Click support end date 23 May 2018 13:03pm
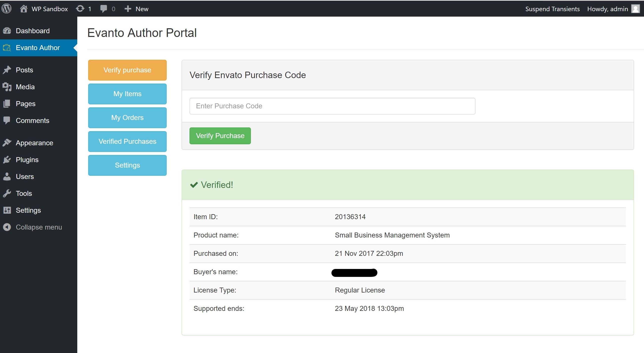This screenshot has height=353, width=644. tap(369, 308)
